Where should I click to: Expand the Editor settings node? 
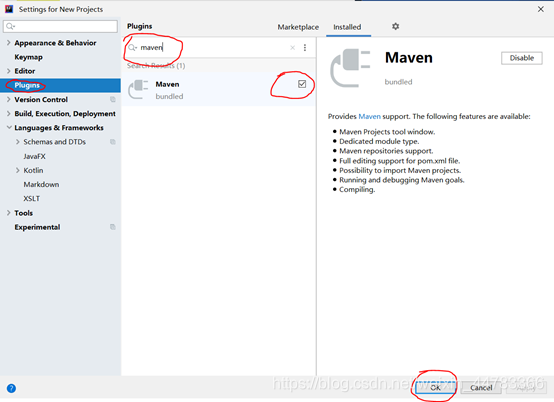[8, 71]
